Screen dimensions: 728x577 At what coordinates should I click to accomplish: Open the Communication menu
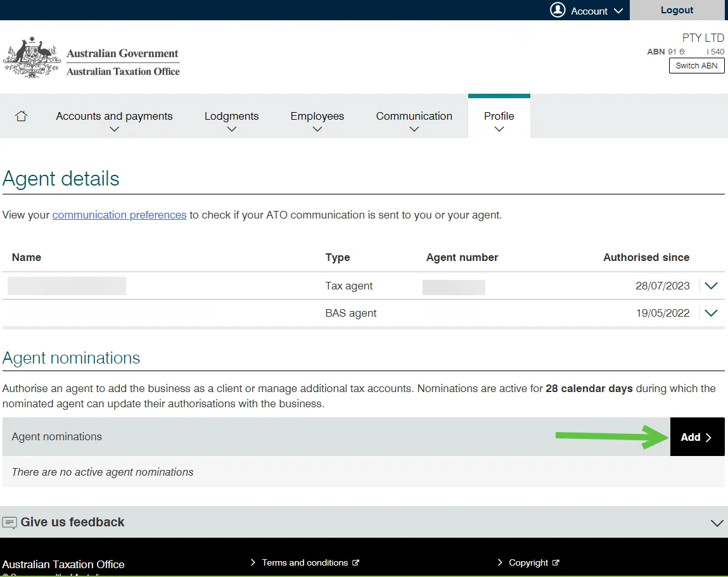pos(414,121)
